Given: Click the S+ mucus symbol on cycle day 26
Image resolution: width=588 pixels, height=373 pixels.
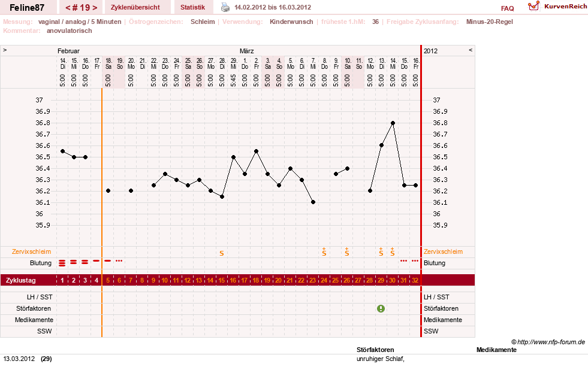Looking at the screenshot, I should pos(347,251).
